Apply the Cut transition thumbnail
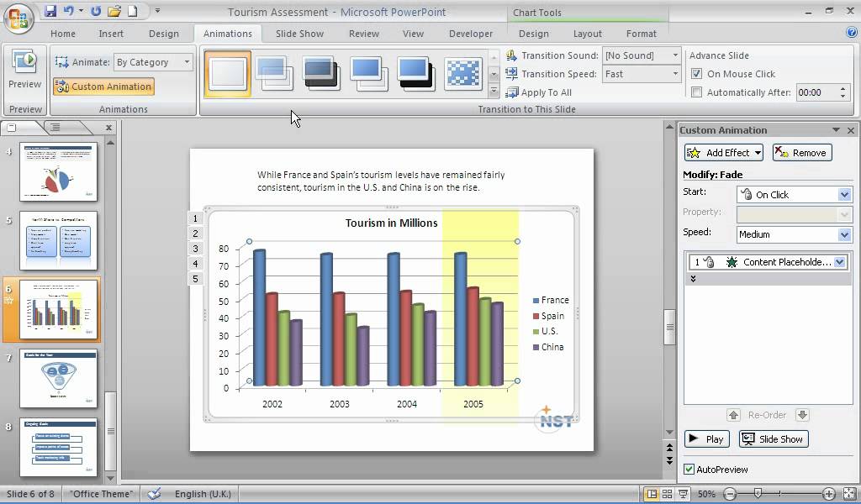This screenshot has width=861, height=504. (x=368, y=73)
